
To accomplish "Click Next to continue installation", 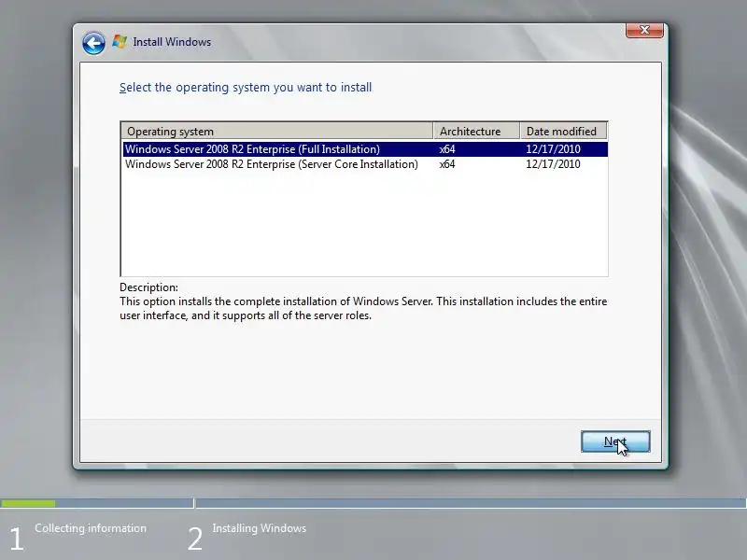I will (x=615, y=441).
